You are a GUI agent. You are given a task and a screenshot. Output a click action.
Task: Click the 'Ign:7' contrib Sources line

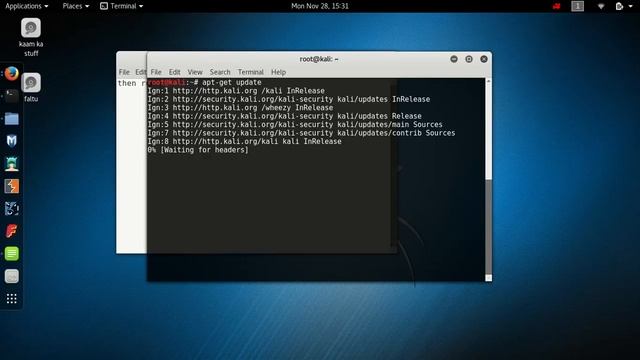tap(301, 133)
